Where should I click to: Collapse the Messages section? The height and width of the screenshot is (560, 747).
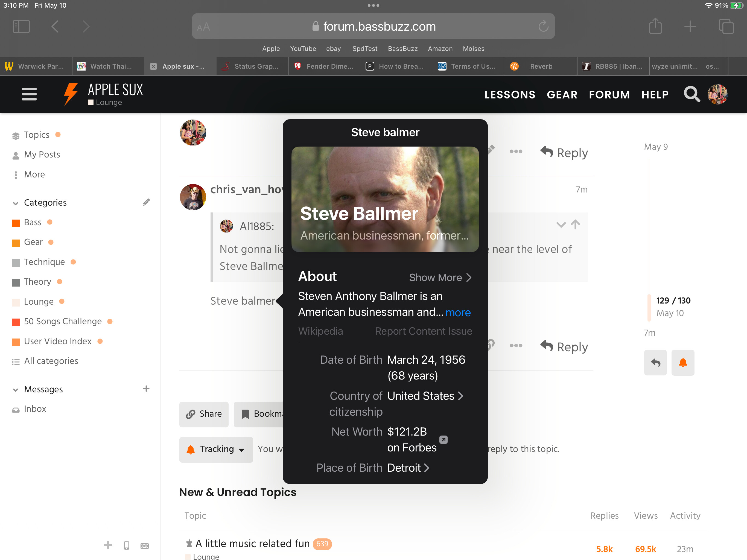pos(16,390)
